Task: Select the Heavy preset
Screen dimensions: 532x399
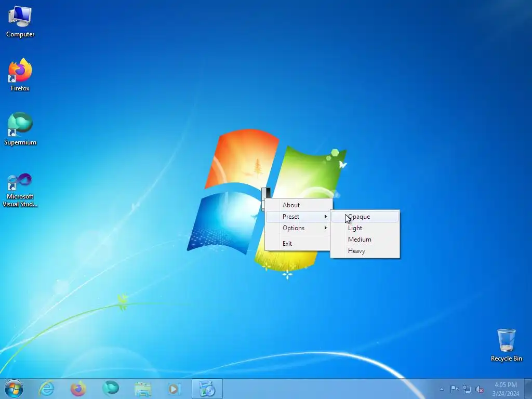Action: click(365, 251)
